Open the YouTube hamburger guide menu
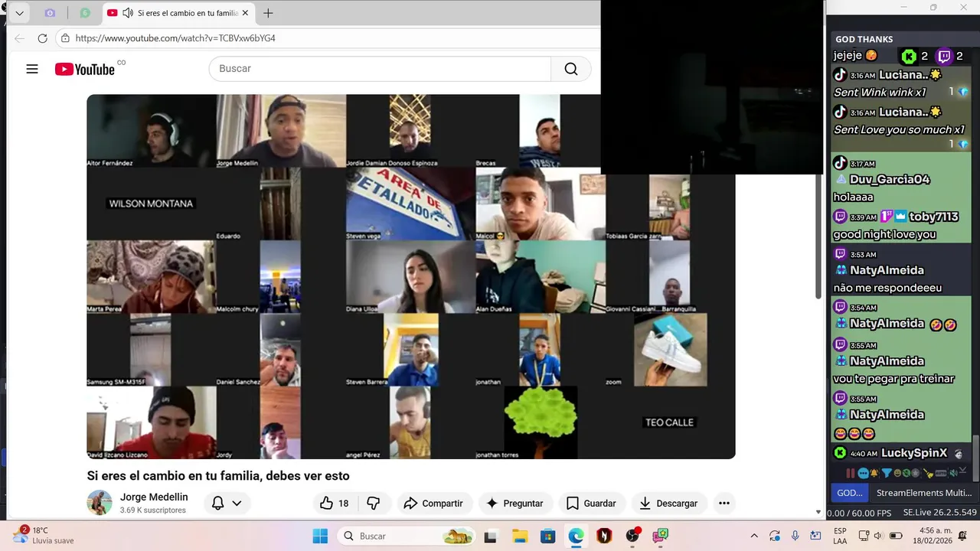Viewport: 980px width, 551px height. 32,69
